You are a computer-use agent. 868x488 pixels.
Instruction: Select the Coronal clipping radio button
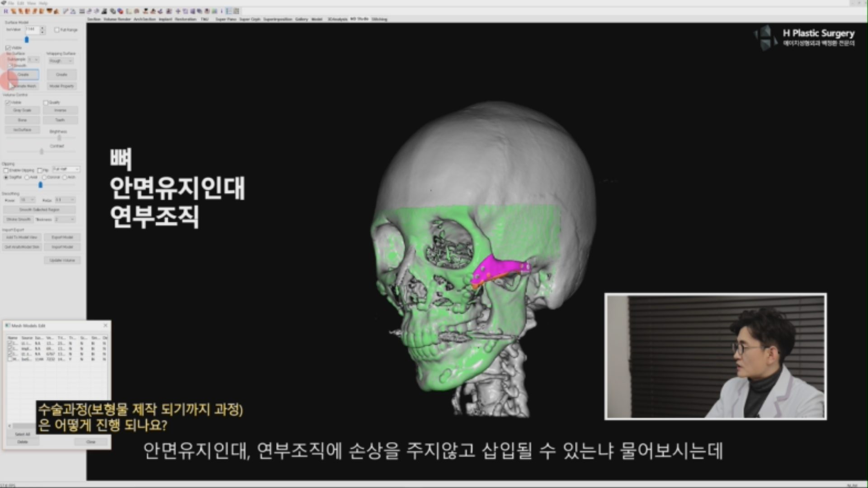[44, 178]
